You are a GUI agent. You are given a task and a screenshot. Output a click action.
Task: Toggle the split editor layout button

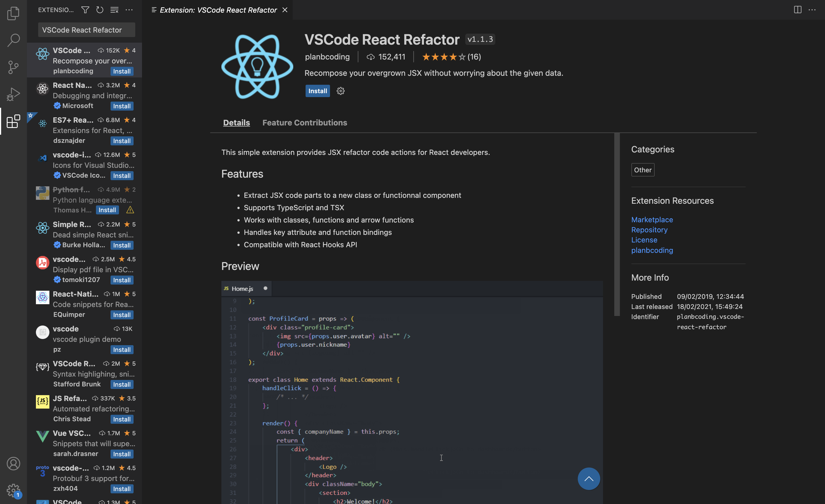click(x=797, y=10)
